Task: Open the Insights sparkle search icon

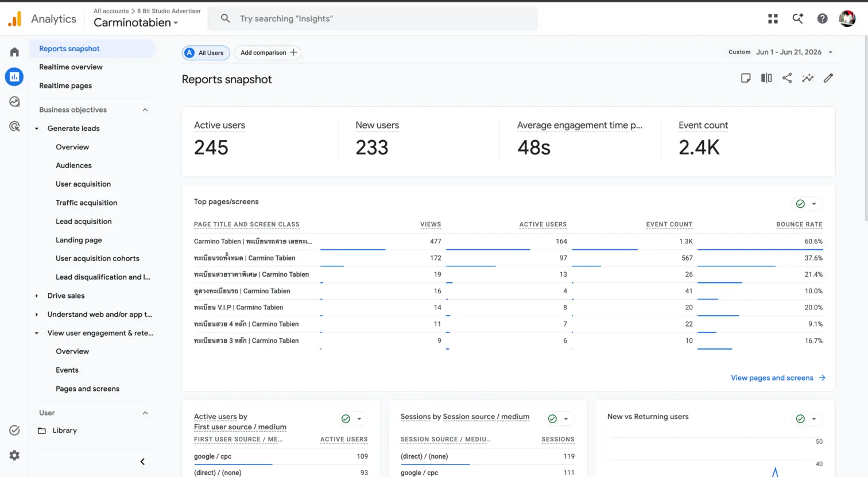Action: tap(797, 19)
